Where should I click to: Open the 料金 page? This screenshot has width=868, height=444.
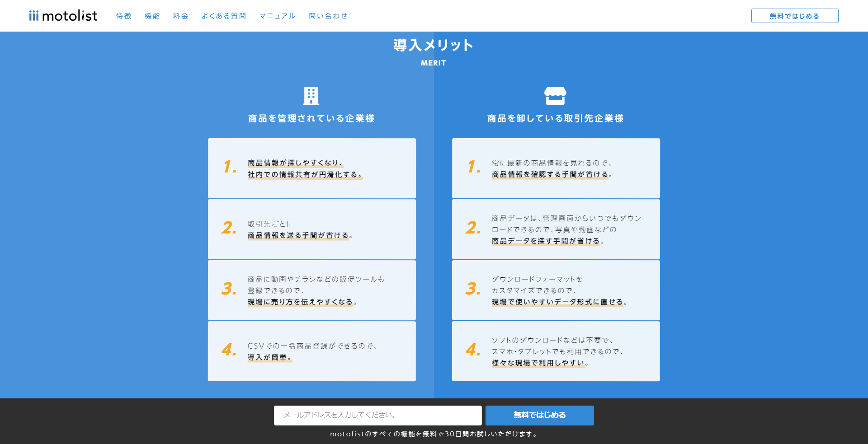(180, 15)
